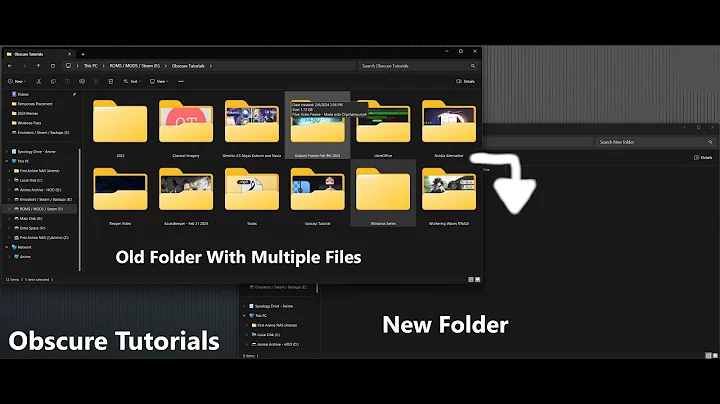Viewport: 720px width, 404px height.
Task: Expand the Main Disk drive node
Action: [x=9, y=219]
